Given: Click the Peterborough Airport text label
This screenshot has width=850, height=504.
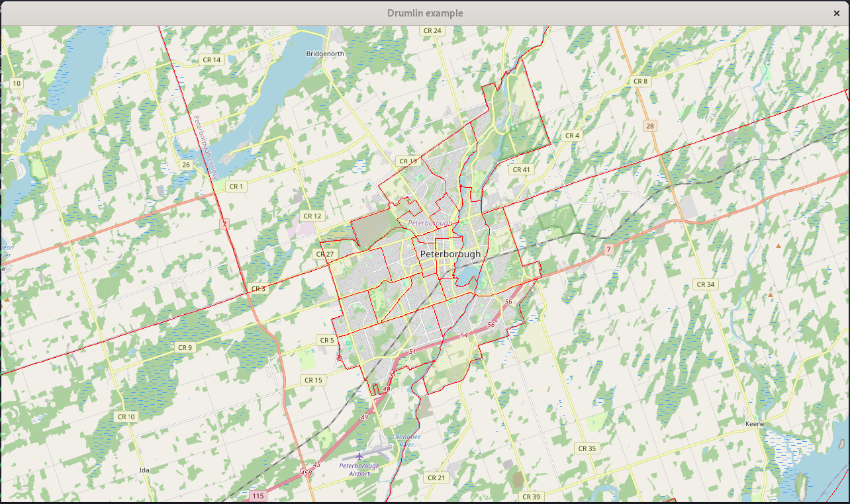Looking at the screenshot, I should pos(359,470).
